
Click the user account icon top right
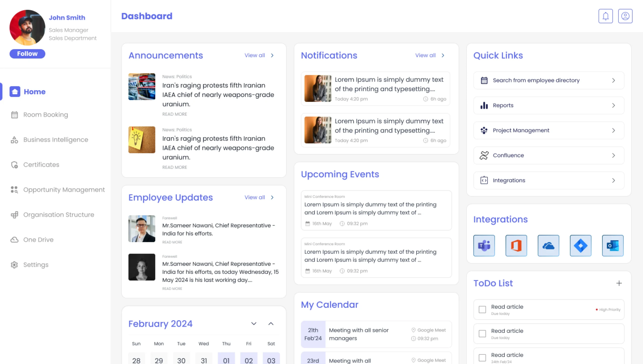625,16
